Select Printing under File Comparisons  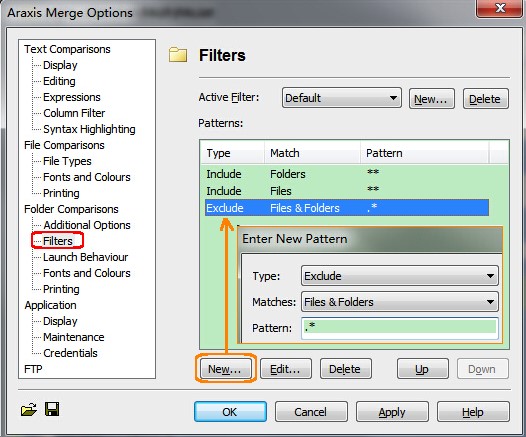(x=61, y=193)
